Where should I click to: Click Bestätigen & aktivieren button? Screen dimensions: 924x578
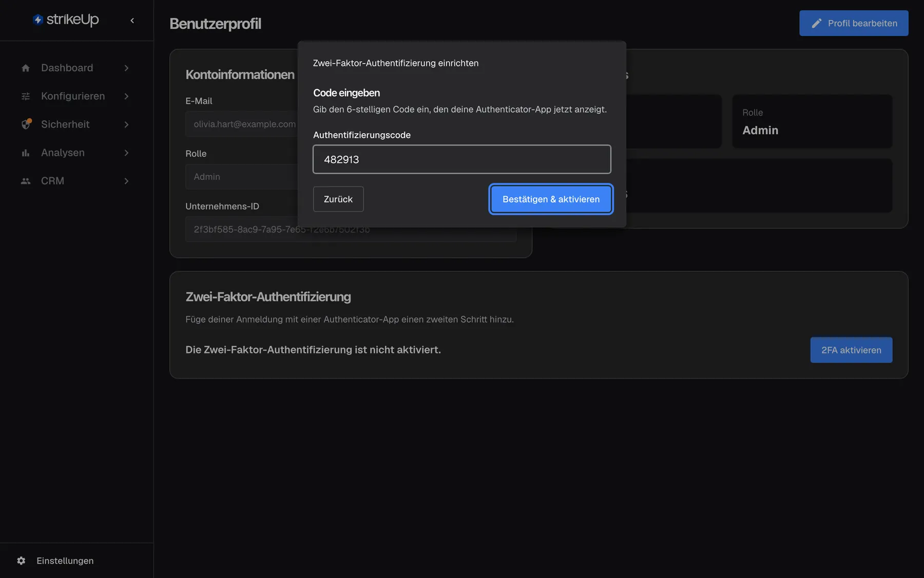click(x=551, y=199)
